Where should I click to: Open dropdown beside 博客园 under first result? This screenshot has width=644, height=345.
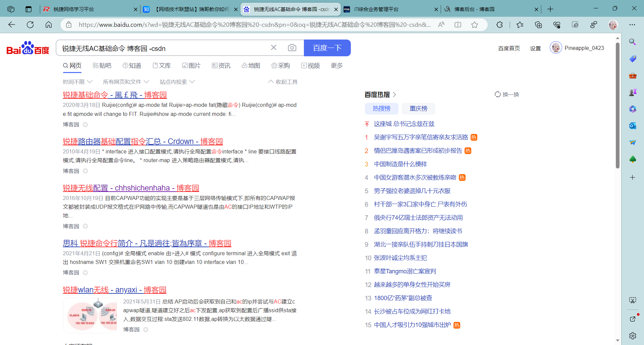[x=85, y=125]
